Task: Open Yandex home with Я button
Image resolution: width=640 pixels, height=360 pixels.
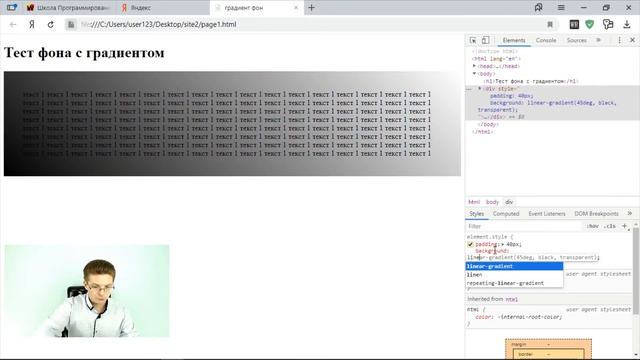Action: coord(31,24)
